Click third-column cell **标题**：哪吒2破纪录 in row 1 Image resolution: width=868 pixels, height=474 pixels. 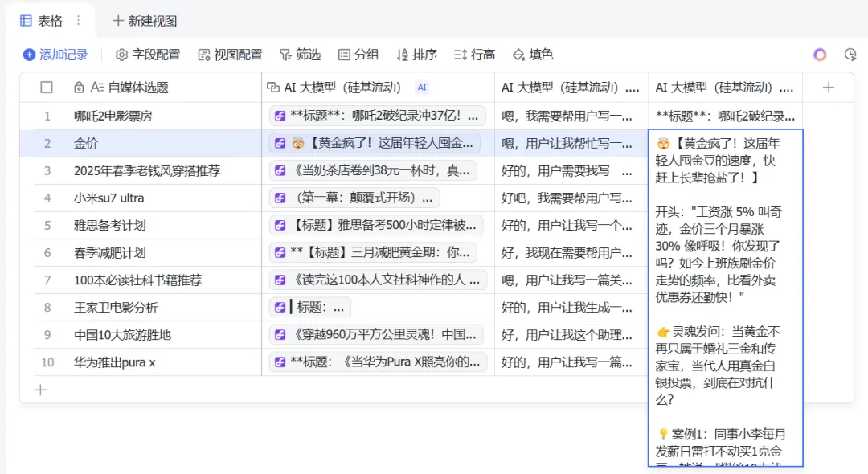[x=725, y=116]
